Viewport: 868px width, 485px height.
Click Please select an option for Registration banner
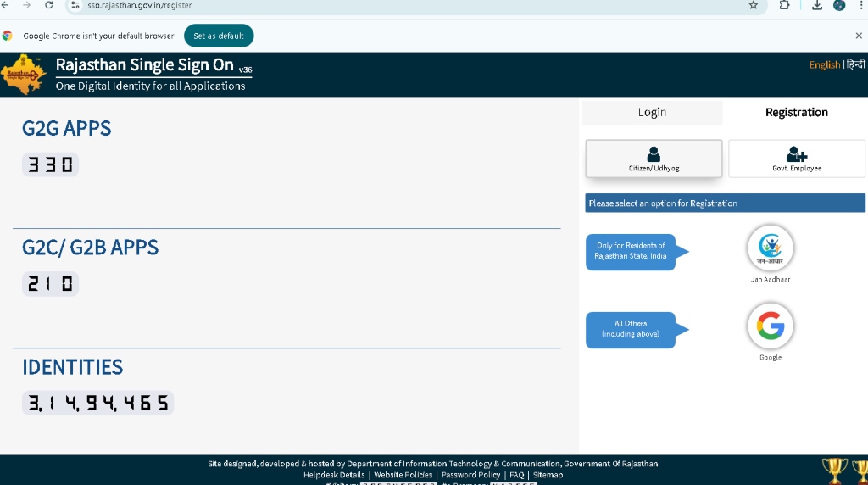(726, 203)
